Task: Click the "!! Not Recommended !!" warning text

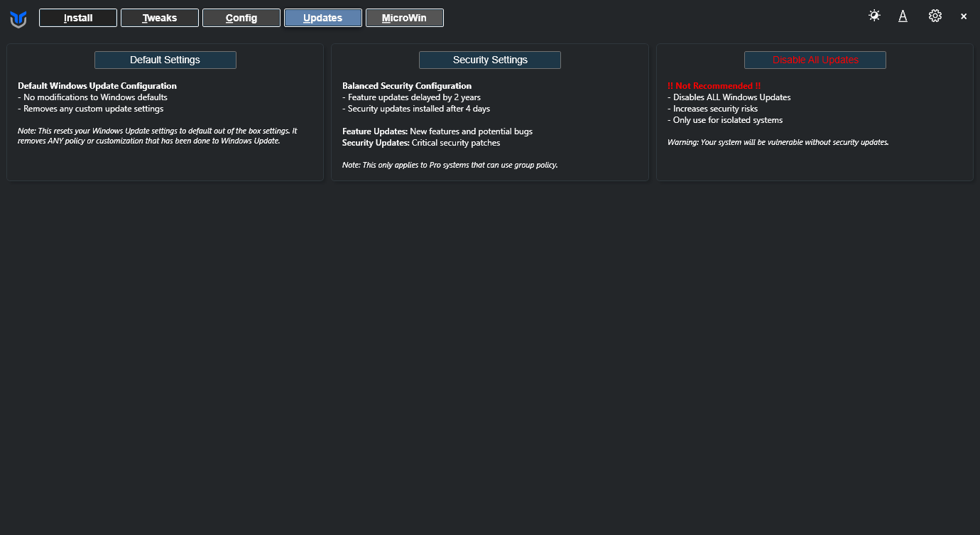Action: tap(714, 86)
